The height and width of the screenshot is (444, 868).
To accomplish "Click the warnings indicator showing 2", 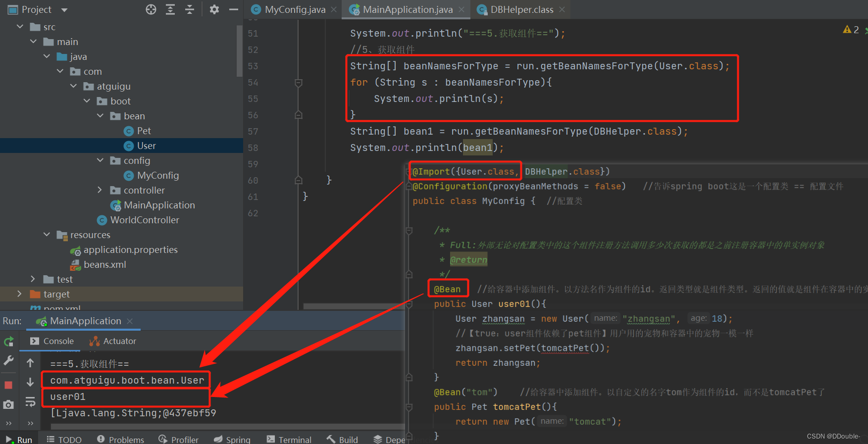I will pyautogui.click(x=851, y=30).
